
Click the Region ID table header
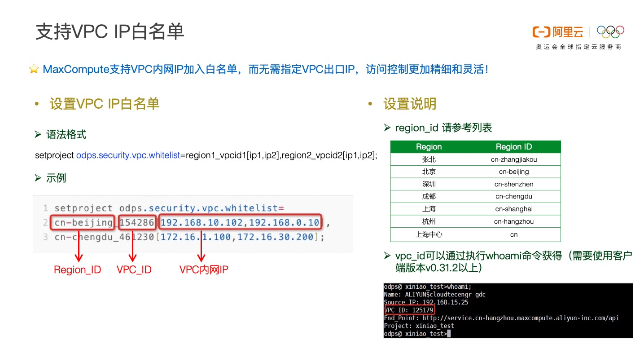tap(514, 147)
